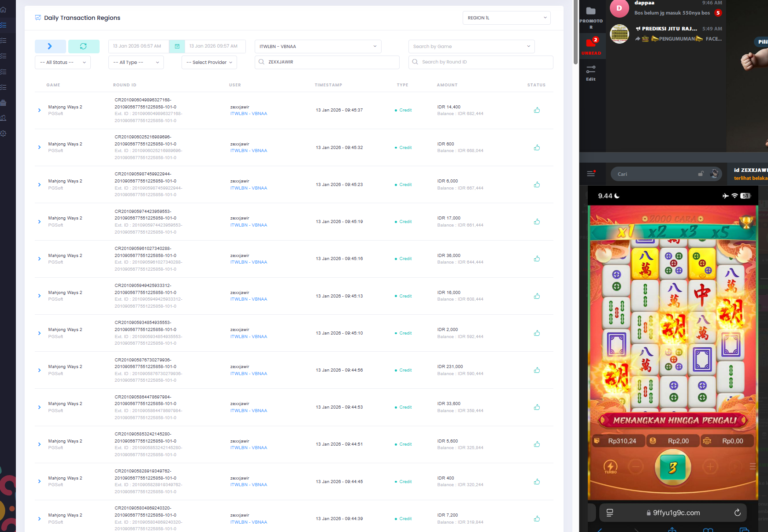The width and height of the screenshot is (768, 532).
Task: Expand the 09:45:32 transaction row
Action: [39, 147]
